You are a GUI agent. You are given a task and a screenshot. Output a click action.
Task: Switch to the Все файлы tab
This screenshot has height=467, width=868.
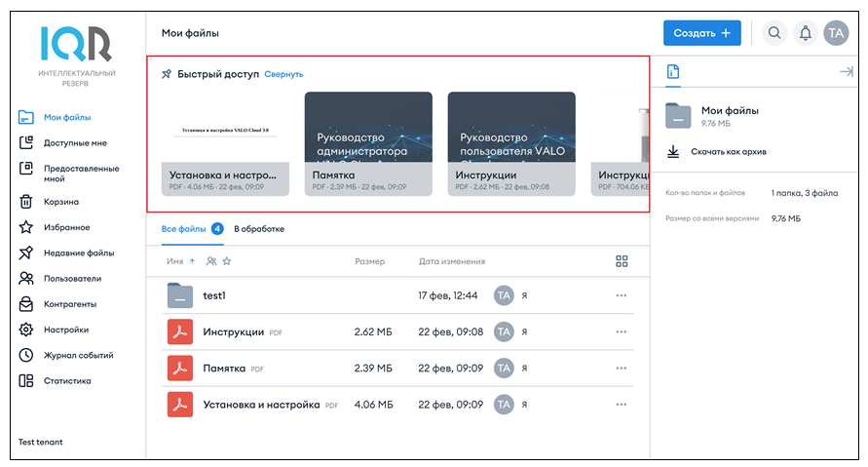pos(192,228)
